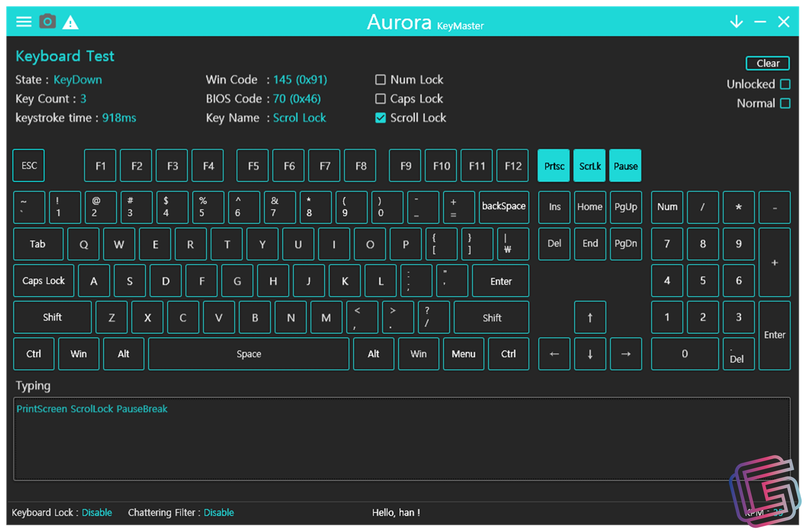The width and height of the screenshot is (806, 532).
Task: Click the left Win key
Action: (78, 354)
